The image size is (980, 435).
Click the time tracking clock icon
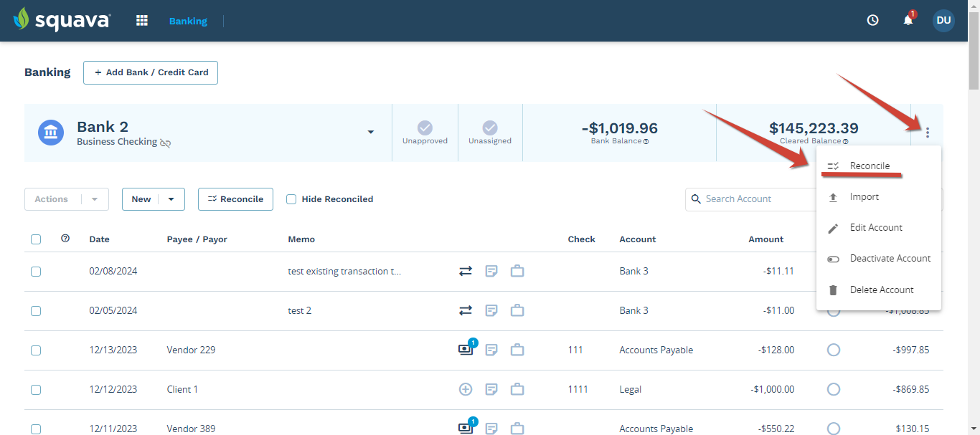pyautogui.click(x=872, y=20)
